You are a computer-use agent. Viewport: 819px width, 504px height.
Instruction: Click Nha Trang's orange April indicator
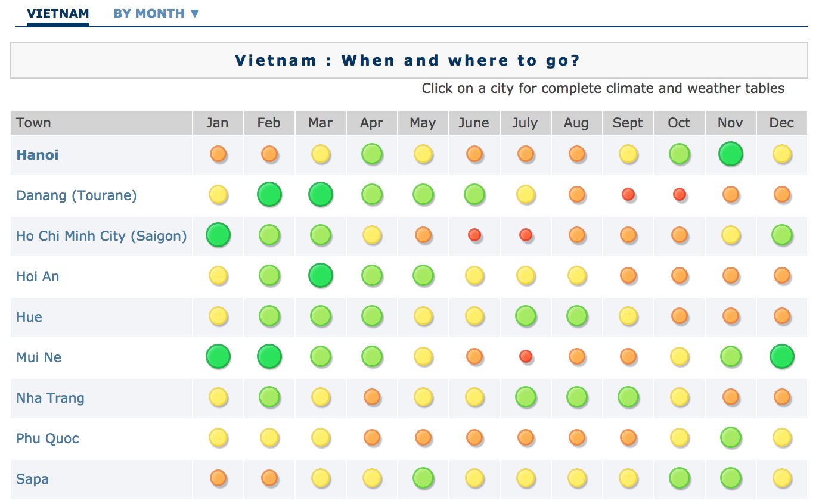point(371,397)
